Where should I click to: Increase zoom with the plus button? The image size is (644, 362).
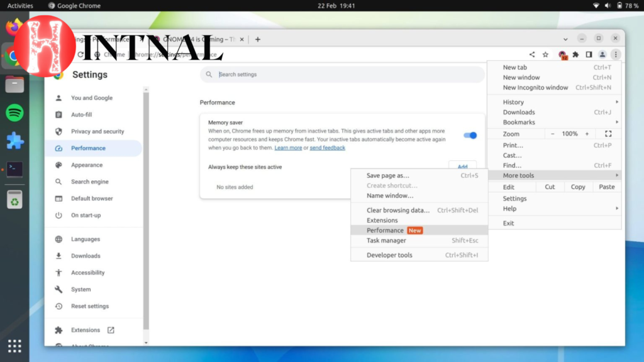[x=587, y=134]
